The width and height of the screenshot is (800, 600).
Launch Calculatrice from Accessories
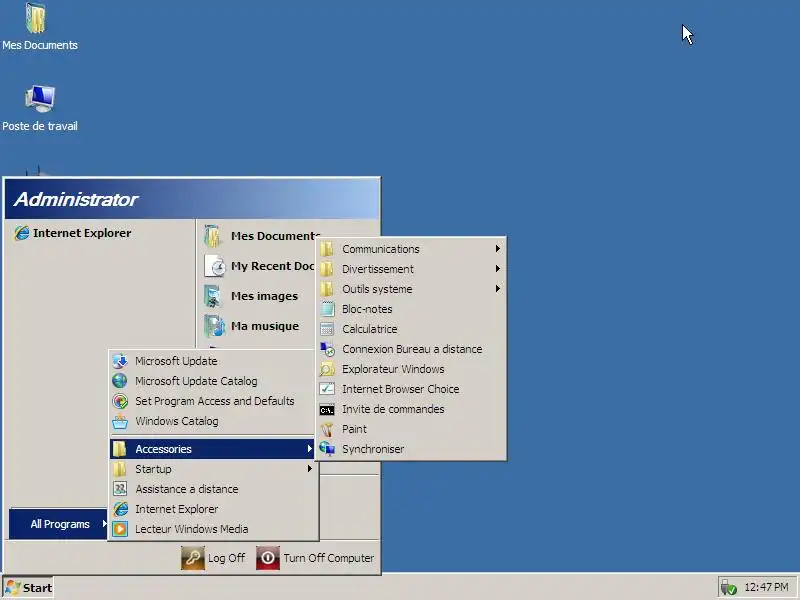coord(411,329)
